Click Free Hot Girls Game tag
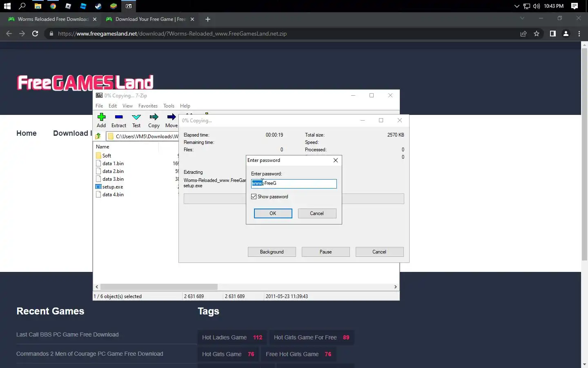 (x=298, y=354)
